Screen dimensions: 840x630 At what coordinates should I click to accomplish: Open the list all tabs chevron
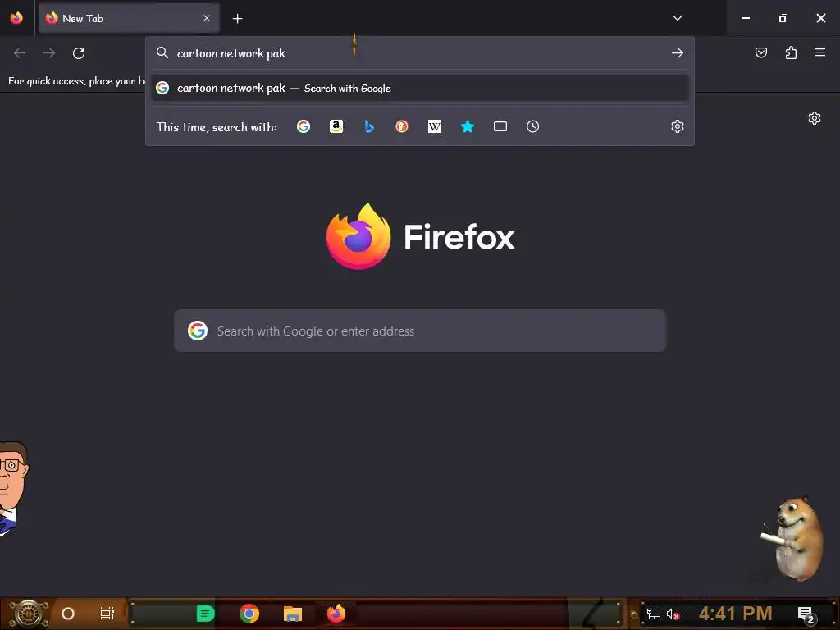tap(677, 18)
